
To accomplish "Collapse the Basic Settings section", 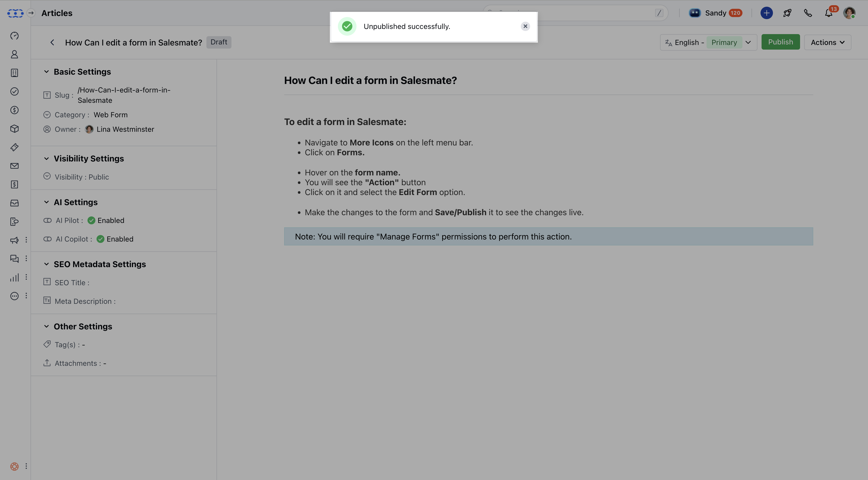I will [47, 72].
